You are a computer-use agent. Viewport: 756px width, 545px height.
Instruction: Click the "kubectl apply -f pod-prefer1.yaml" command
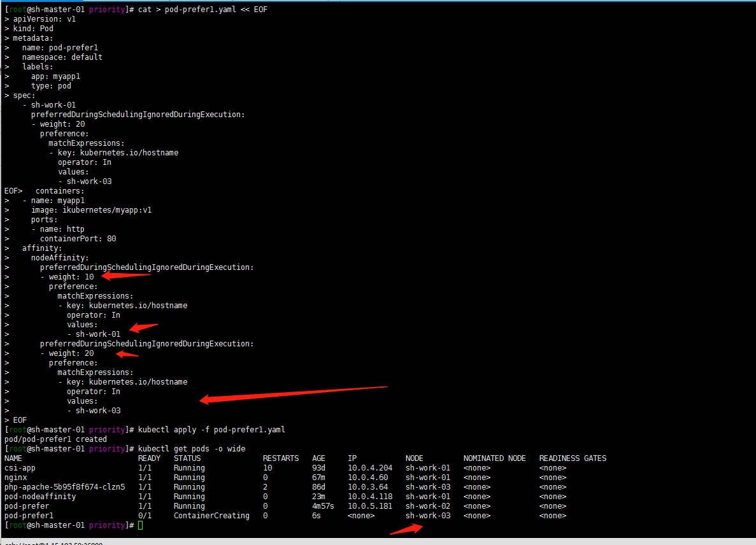211,430
